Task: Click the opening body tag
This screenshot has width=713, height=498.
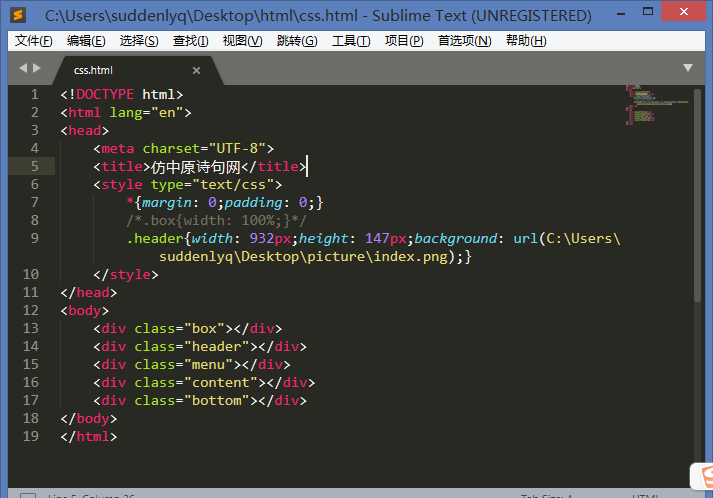Action: pyautogui.click(x=85, y=311)
